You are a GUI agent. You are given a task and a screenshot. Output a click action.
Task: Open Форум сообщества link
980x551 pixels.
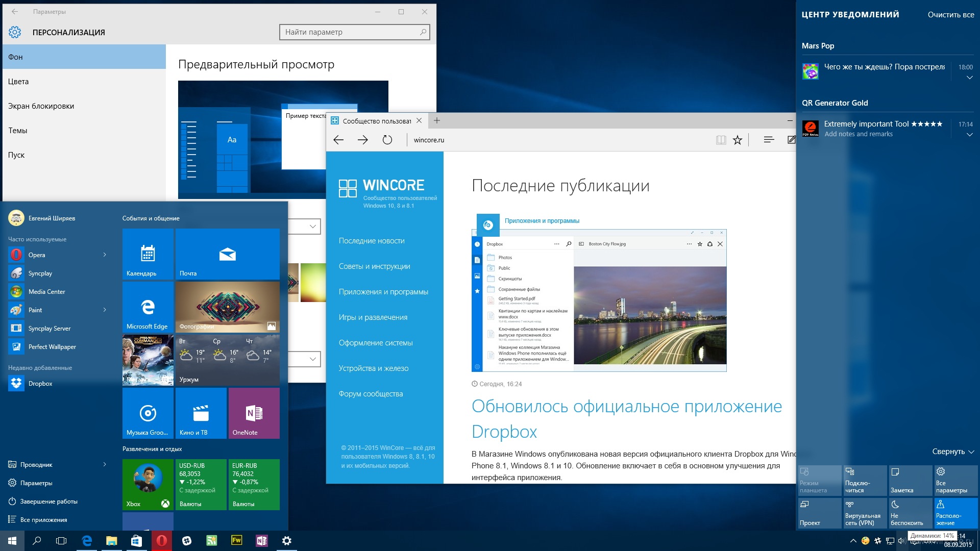pos(371,394)
